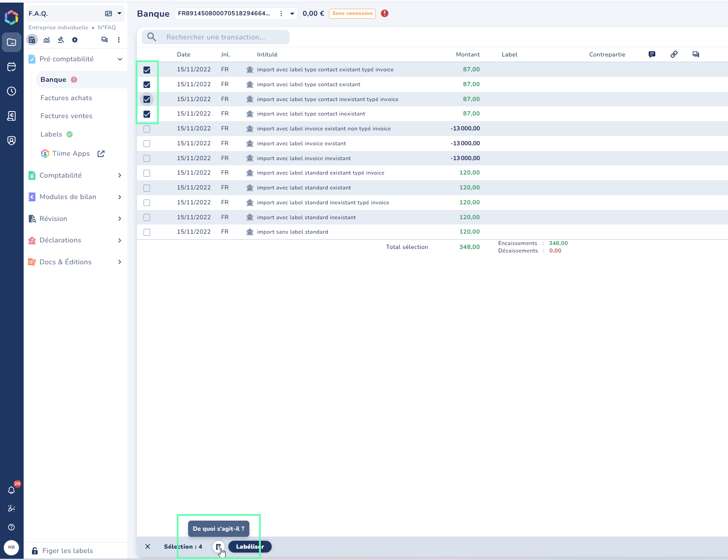The width and height of the screenshot is (728, 560).
Task: Select the legal gavel module icon
Action: pyautogui.click(x=61, y=40)
